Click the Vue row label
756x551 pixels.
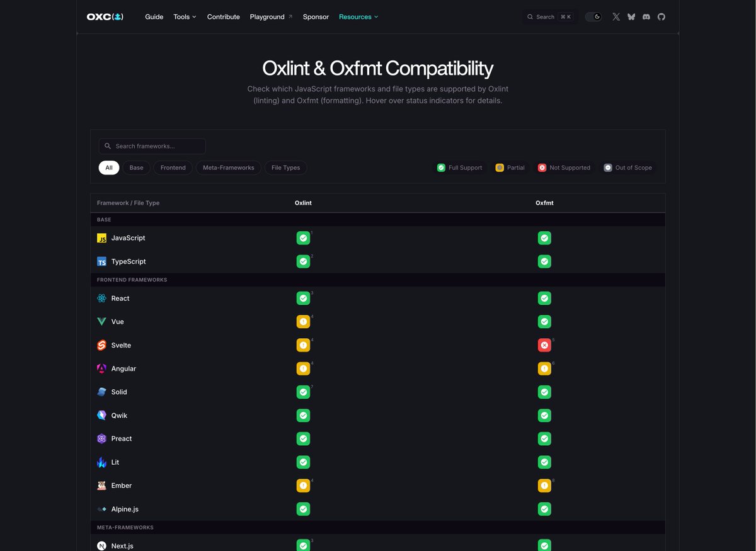pos(118,322)
